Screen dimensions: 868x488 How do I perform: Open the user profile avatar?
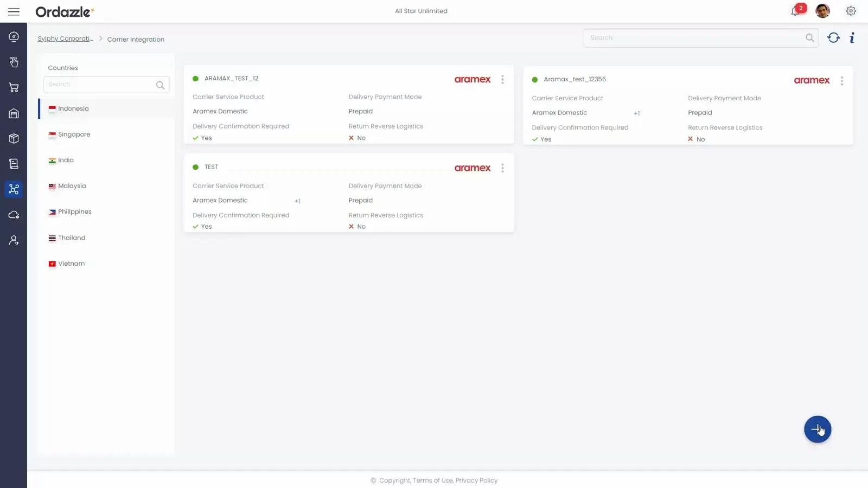tap(822, 11)
